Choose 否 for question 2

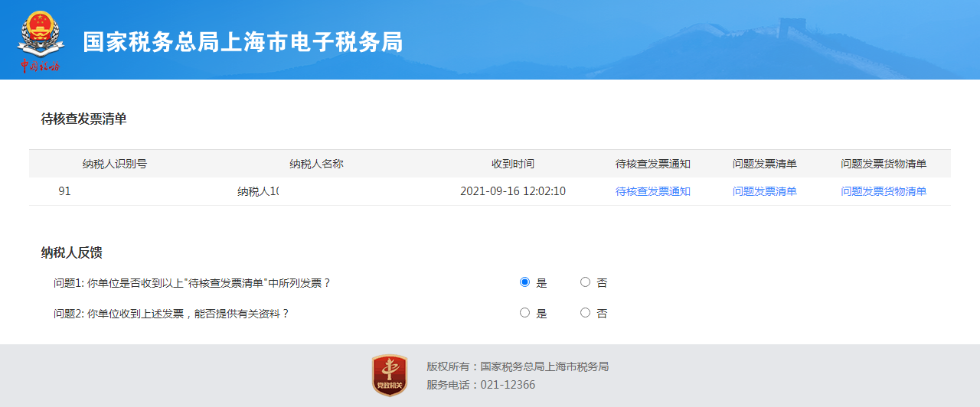(x=585, y=313)
